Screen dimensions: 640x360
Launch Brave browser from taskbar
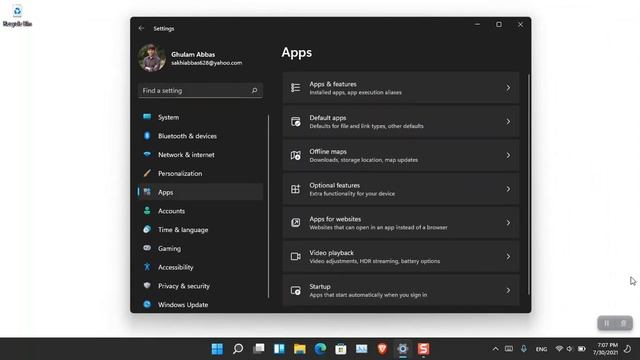tap(382, 349)
